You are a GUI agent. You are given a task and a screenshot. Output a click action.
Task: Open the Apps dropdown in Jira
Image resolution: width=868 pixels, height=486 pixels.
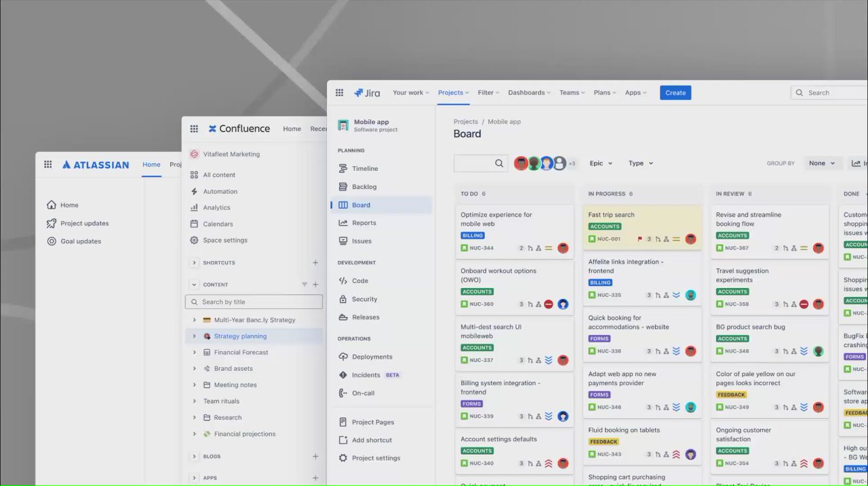(636, 93)
